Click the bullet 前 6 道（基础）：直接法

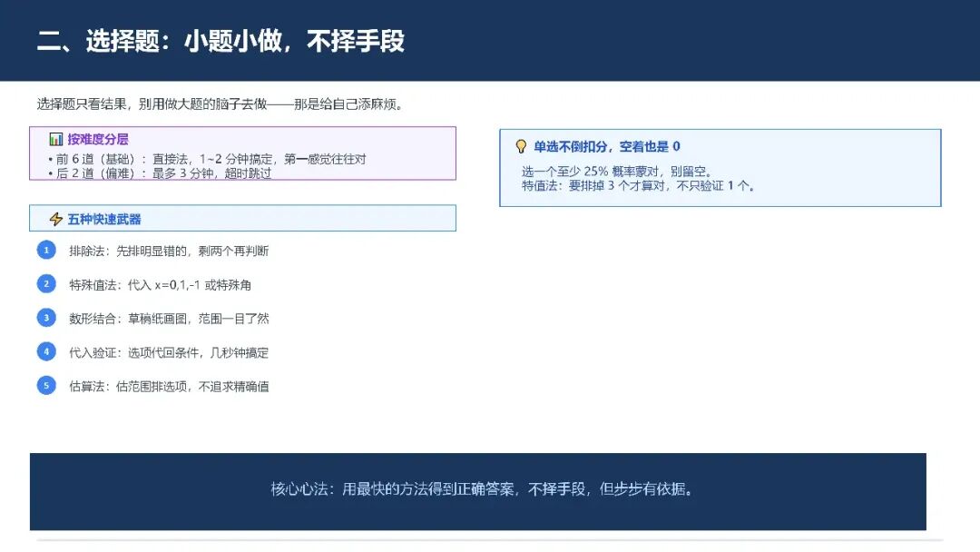pyautogui.click(x=208, y=159)
